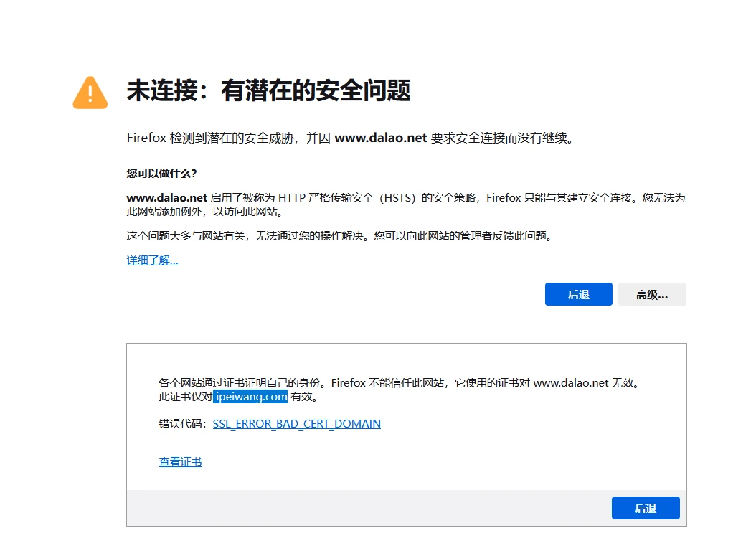Click the orange warning triangle icon
This screenshot has width=756, height=536.
click(x=90, y=93)
